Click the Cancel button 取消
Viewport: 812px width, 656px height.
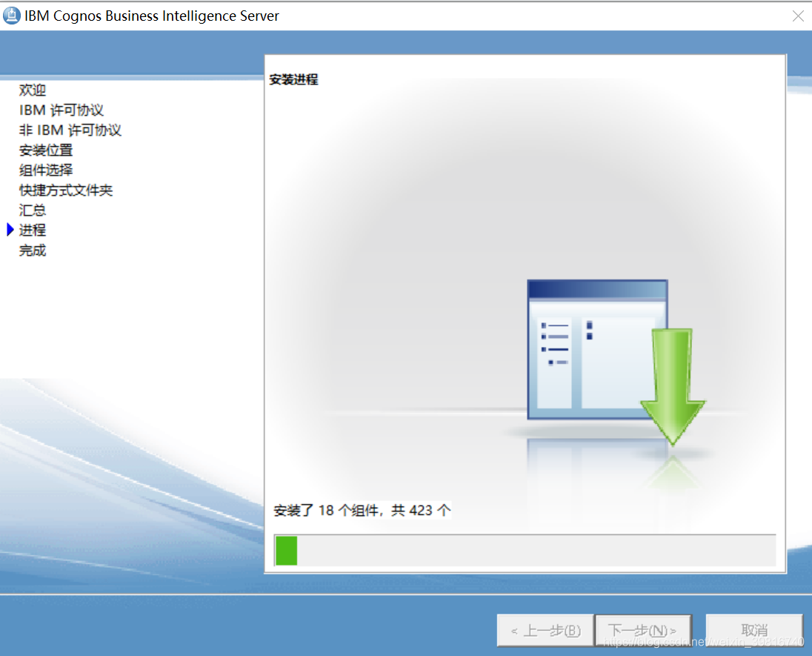tap(754, 630)
